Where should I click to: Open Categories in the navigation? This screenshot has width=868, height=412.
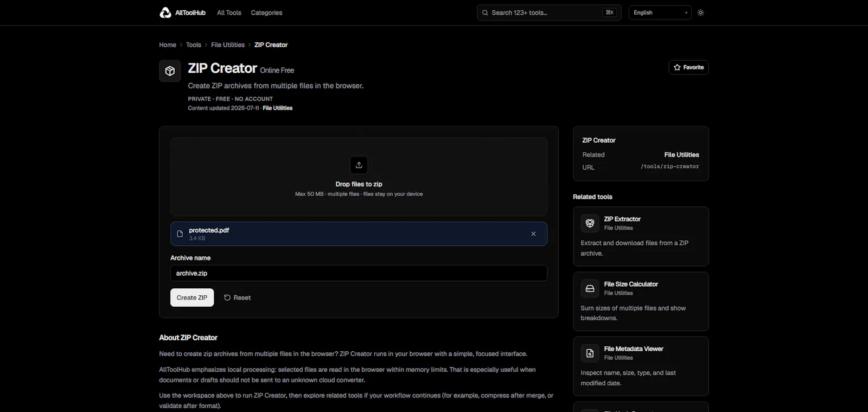pyautogui.click(x=266, y=12)
